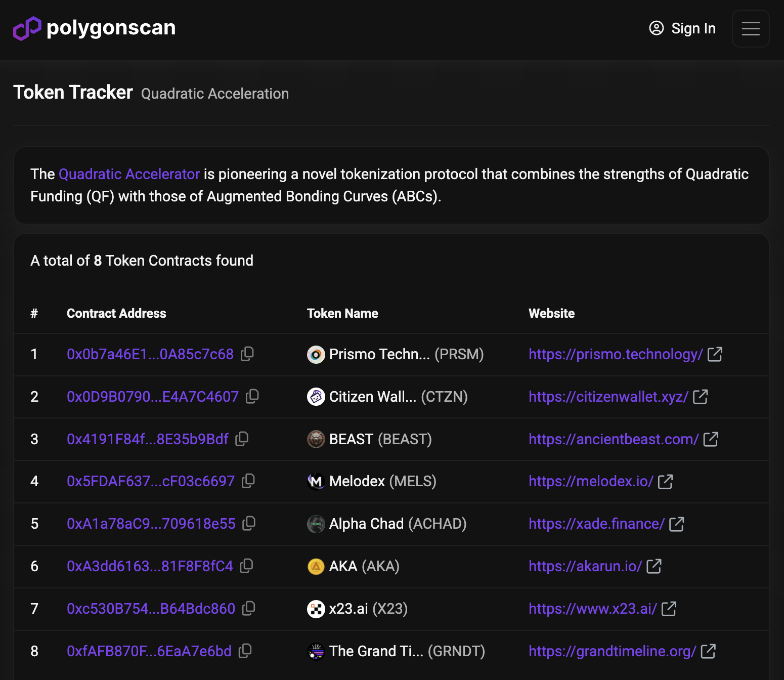
Task: Open contract 0xfAFB870F...6EaA7e6bd
Action: 149,651
